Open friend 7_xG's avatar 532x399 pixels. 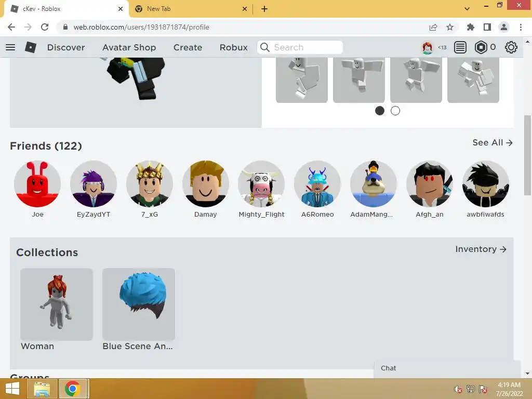tap(150, 183)
